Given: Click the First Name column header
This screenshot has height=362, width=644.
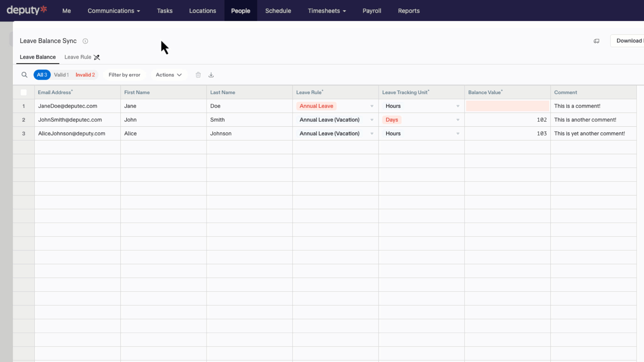Looking at the screenshot, I should click(163, 92).
